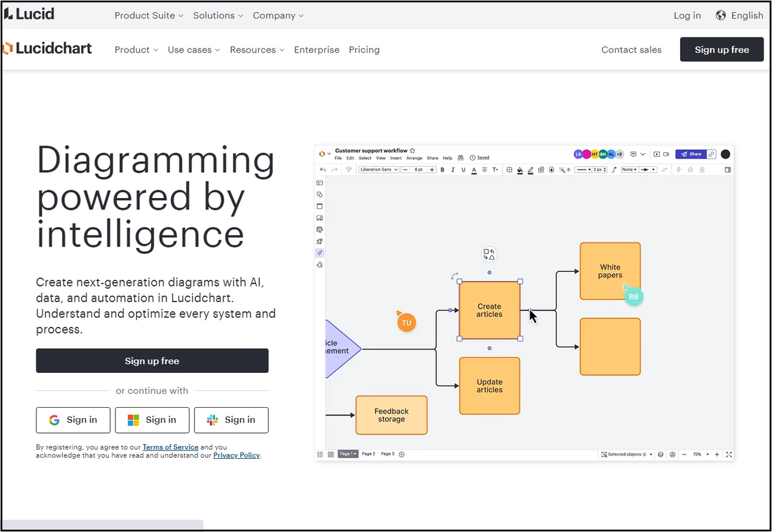This screenshot has width=772, height=532.
Task: Open the Resources dropdown
Action: 257,50
